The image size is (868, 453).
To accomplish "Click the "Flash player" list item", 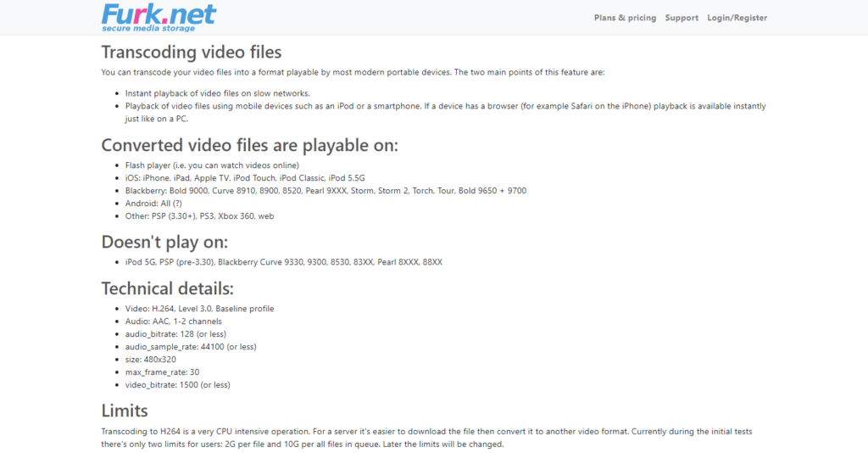I will click(x=212, y=165).
